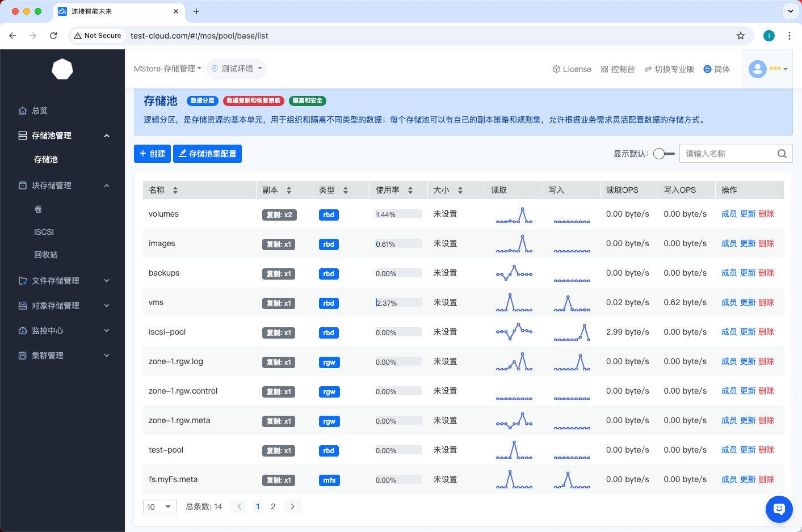The width and height of the screenshot is (802, 532).
Task: Open the 测试环境 environment dropdown
Action: coord(237,69)
